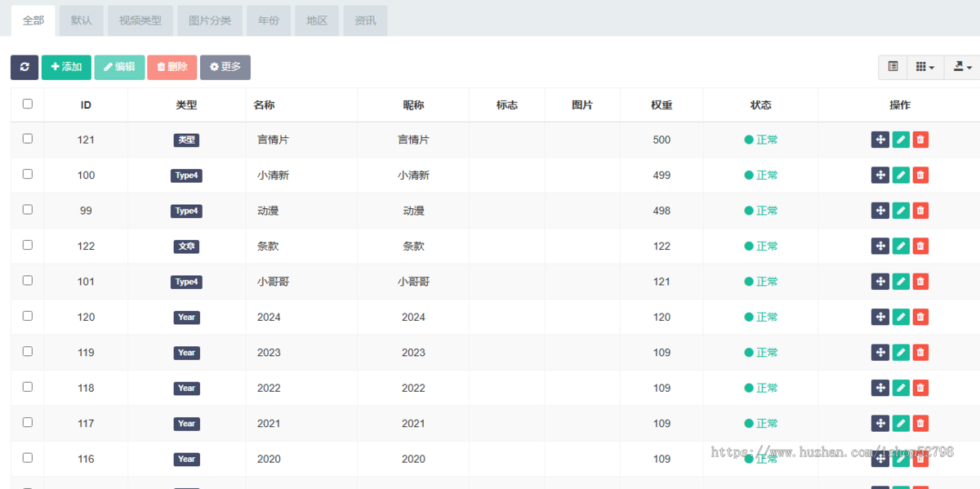980x489 pixels.
Task: Edit row 121 with pencil icon
Action: point(901,140)
